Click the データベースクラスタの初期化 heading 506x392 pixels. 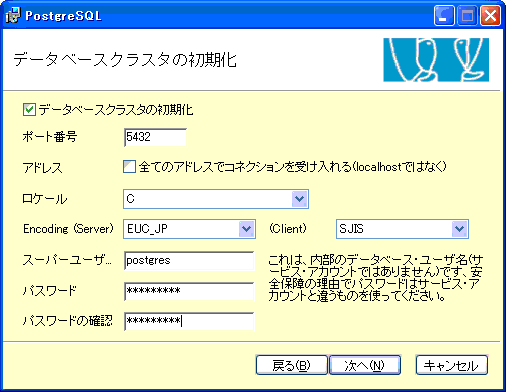pos(125,60)
